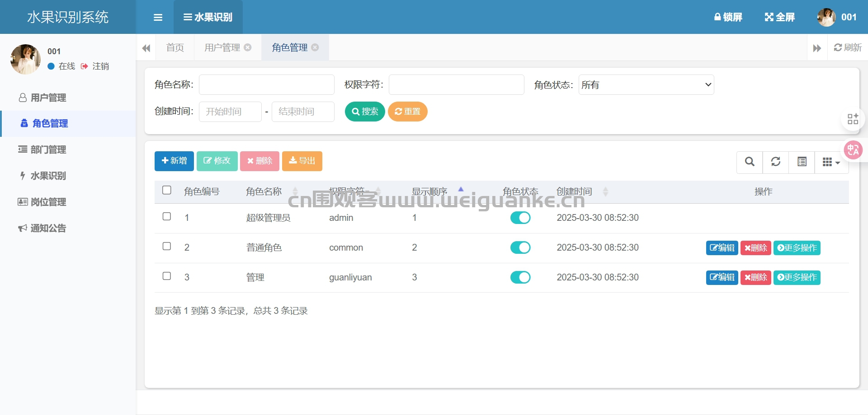868x415 pixels.
Task: Click the 修改 edit toolbar button
Action: coord(217,161)
